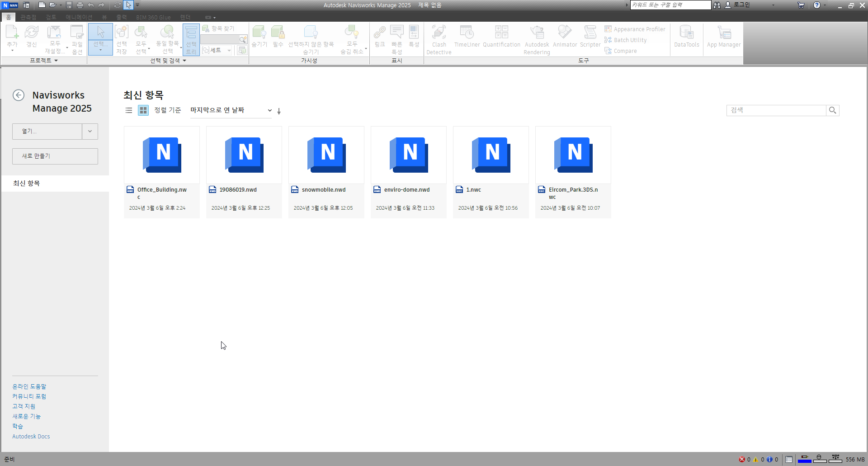
Task: Click the 숨기기 (Hide) ribbon icon
Action: click(259, 36)
